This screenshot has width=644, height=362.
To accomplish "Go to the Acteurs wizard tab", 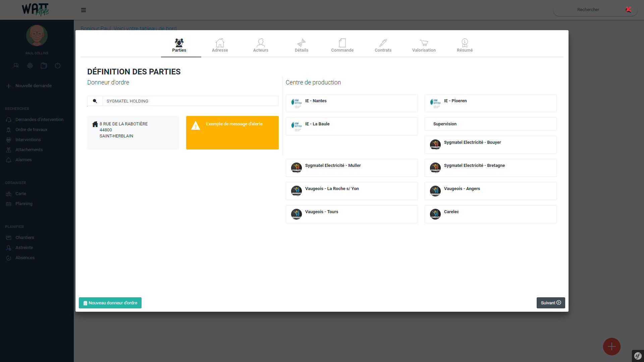I will tap(261, 46).
